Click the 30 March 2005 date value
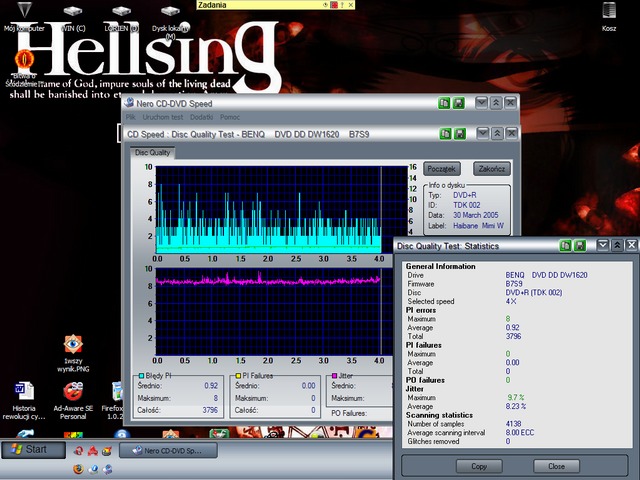 pyautogui.click(x=476, y=215)
